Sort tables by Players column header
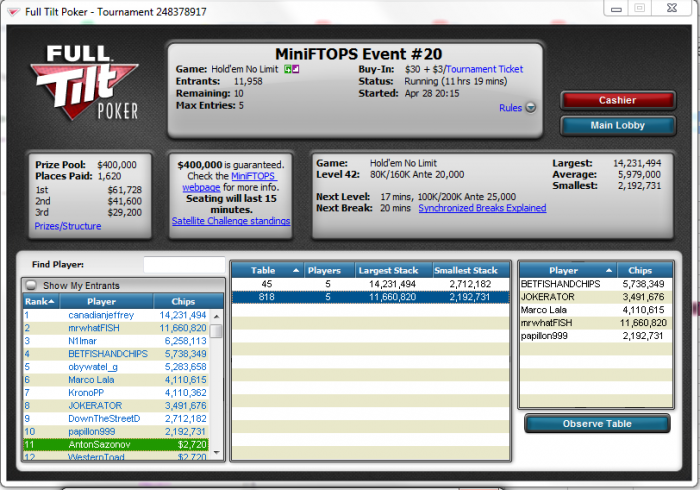 [x=329, y=270]
